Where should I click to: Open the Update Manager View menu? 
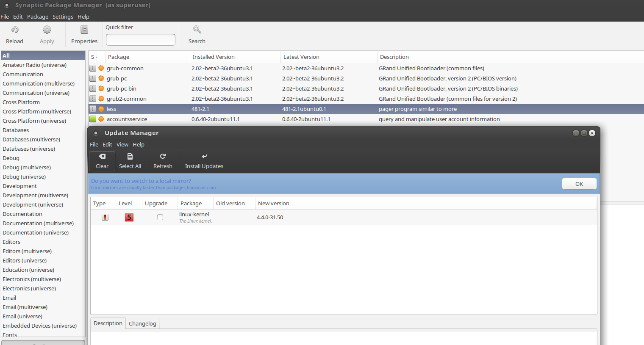(x=122, y=144)
